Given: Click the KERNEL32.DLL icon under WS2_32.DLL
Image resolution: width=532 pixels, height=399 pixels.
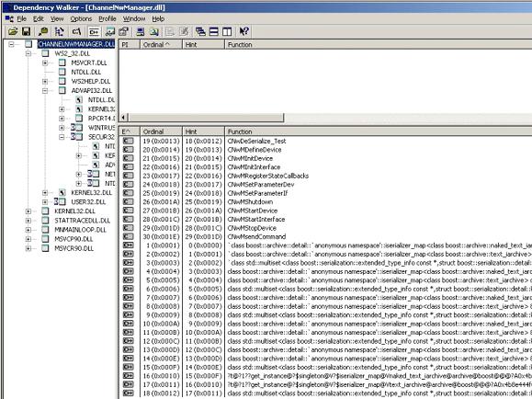Looking at the screenshot, I should (62, 192).
